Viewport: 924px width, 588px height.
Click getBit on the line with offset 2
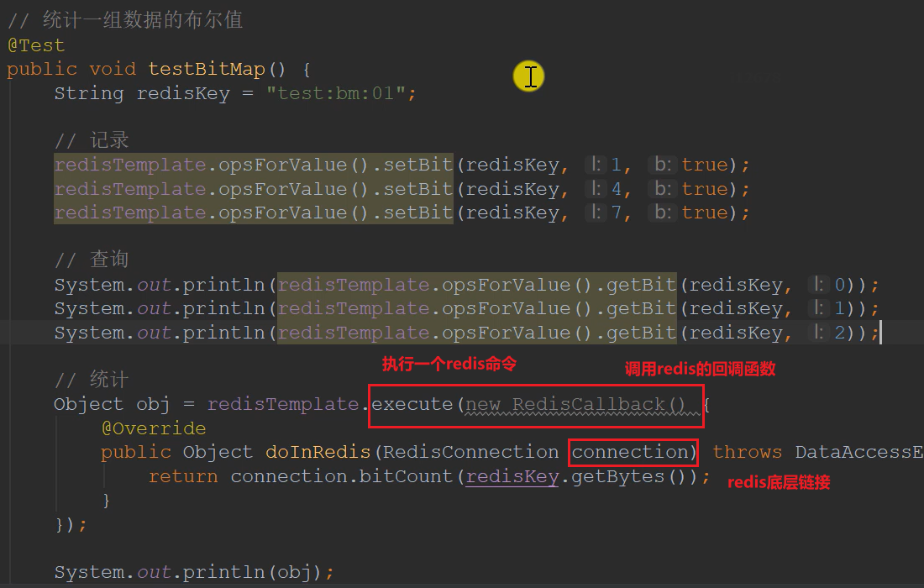641,333
